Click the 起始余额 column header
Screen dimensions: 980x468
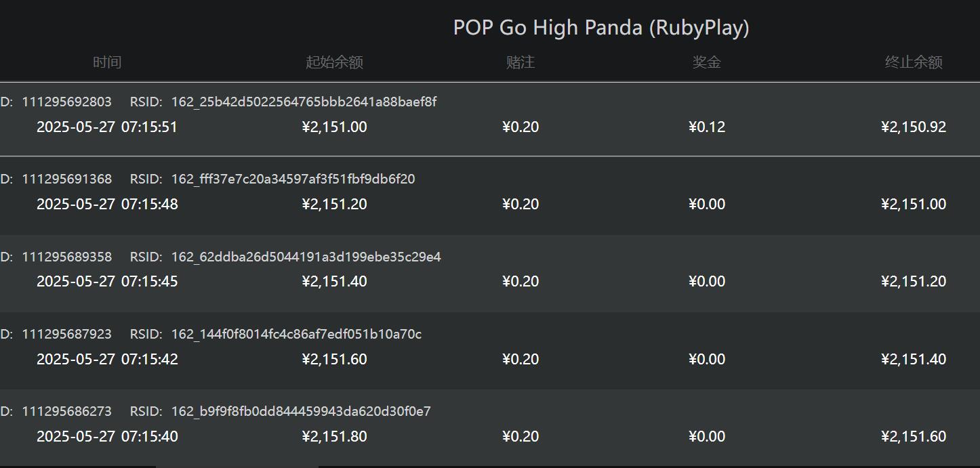click(334, 62)
